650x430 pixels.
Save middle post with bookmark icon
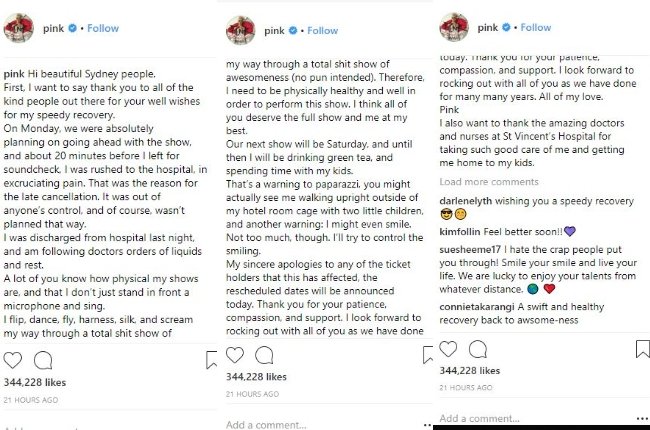(x=428, y=355)
